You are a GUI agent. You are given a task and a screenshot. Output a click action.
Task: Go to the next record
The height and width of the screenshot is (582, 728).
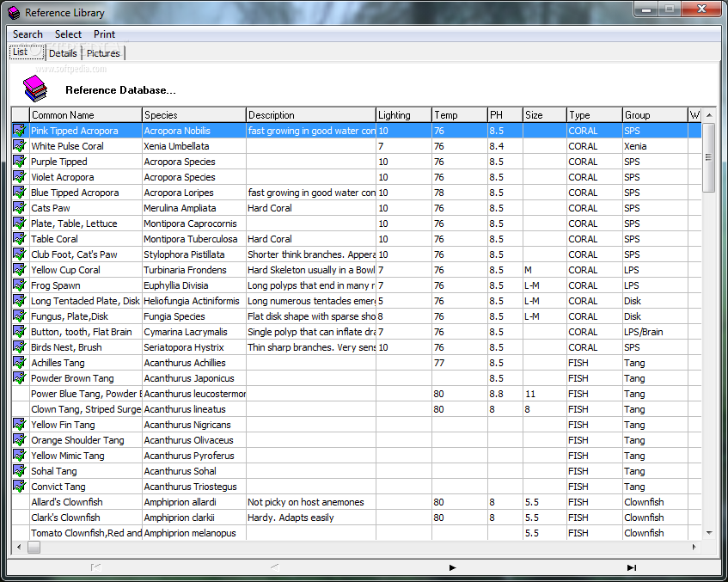click(x=453, y=567)
